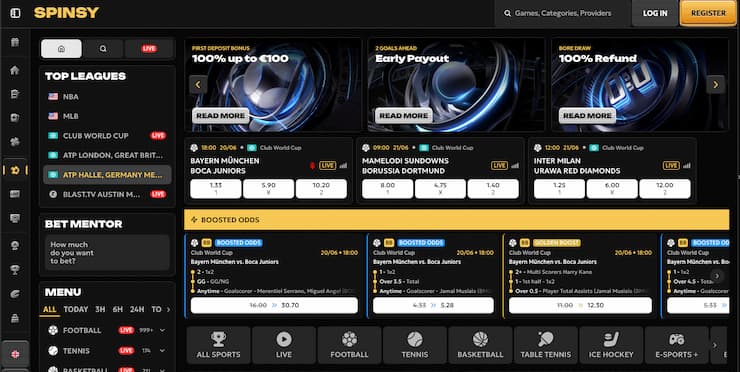The height and width of the screenshot is (372, 740).
Task: Select golden boost odds 11.00 to 12.30
Action: pos(580,305)
